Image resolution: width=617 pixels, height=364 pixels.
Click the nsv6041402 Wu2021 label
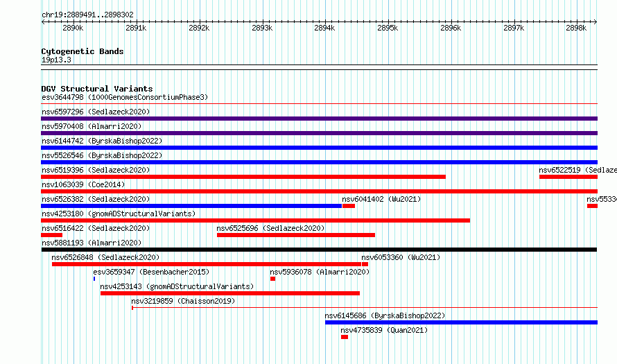coord(381,199)
